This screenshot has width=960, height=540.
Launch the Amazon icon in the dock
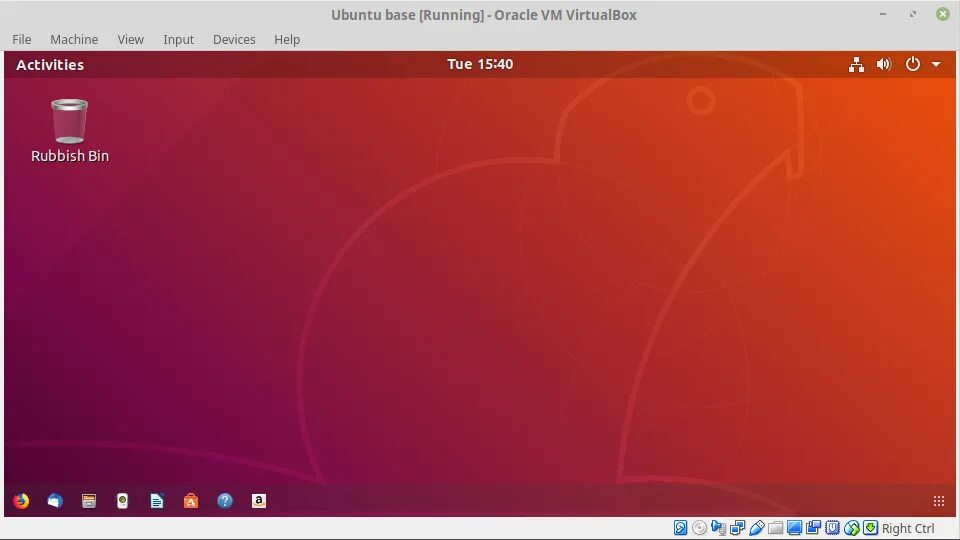point(259,501)
